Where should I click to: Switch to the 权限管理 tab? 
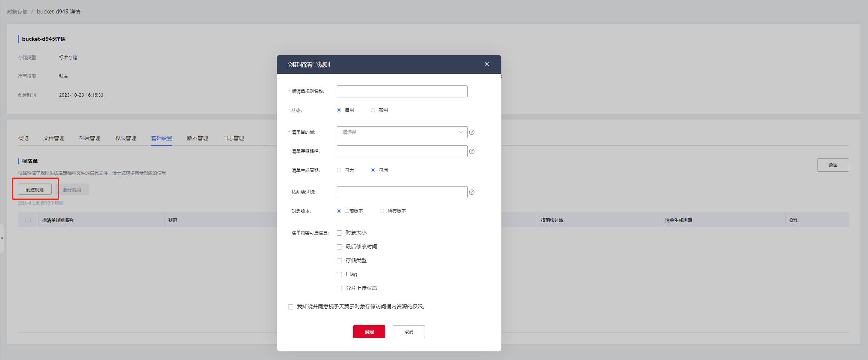click(x=126, y=138)
